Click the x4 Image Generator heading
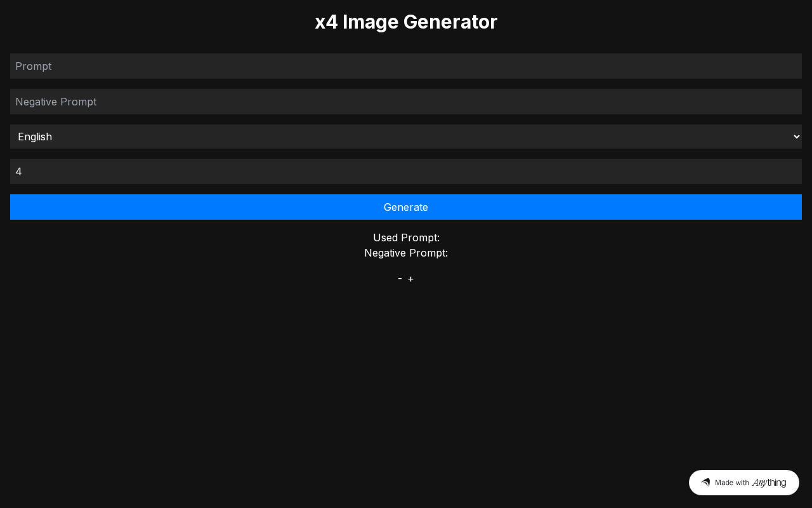Screen dimensions: 812x508 tap(406, 22)
